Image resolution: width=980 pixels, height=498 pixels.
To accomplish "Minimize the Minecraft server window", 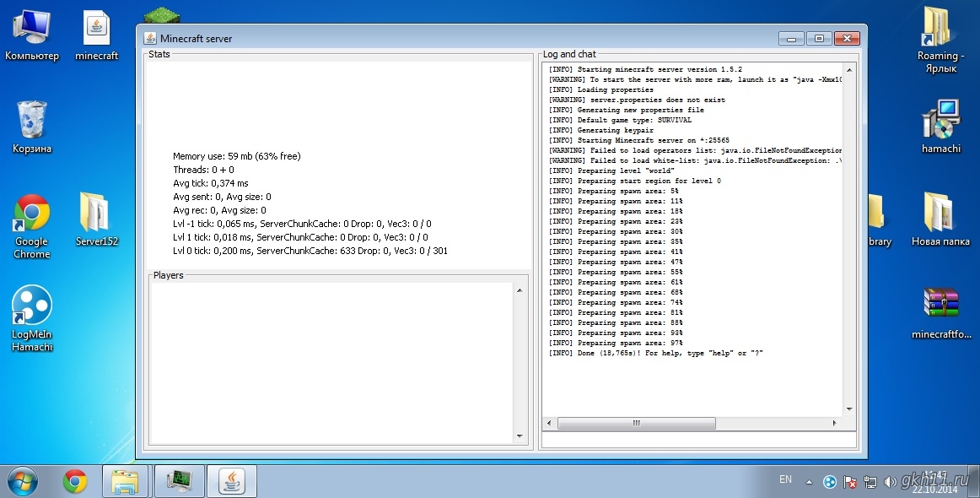I will coord(791,39).
